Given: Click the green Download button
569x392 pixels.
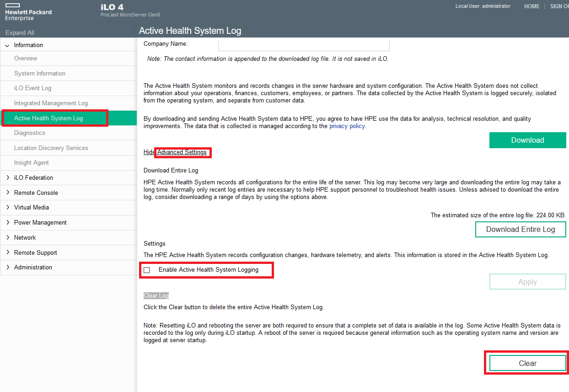Looking at the screenshot, I should pyautogui.click(x=527, y=140).
